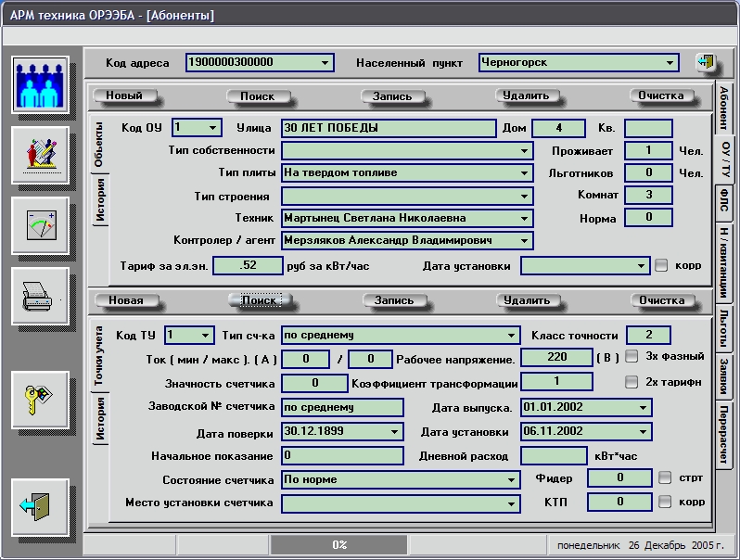Click the subscribers (people) icon in sidebar
Image resolution: width=740 pixels, height=560 pixels.
point(40,85)
